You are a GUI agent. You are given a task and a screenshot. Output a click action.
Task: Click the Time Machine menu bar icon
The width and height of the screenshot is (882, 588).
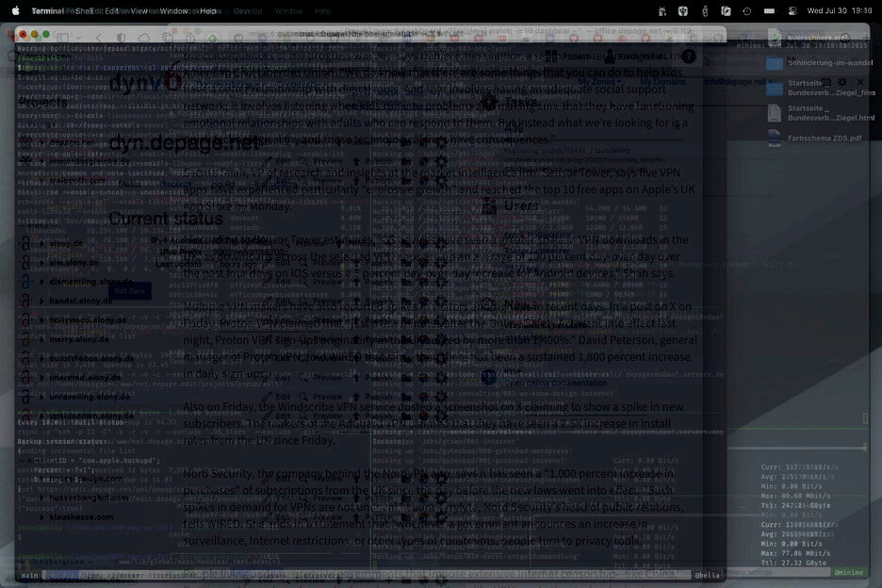[x=747, y=10]
